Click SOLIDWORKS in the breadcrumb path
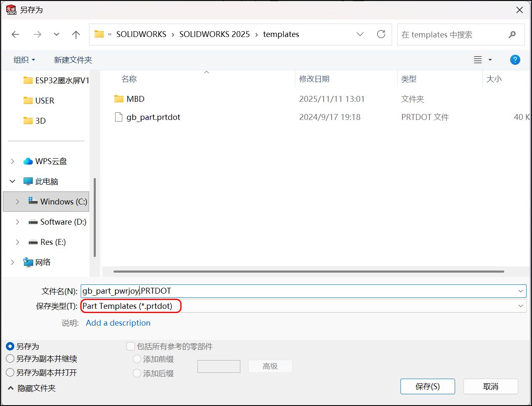 pos(141,34)
